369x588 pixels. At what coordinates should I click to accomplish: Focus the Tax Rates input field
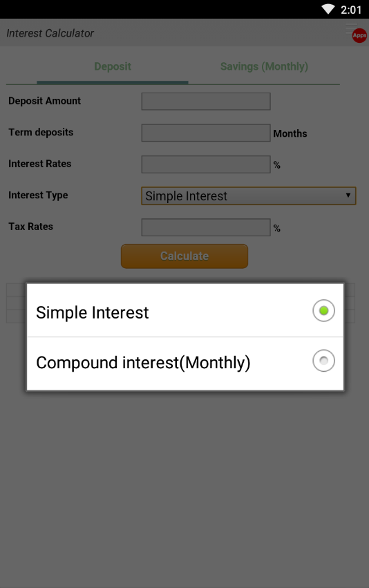[206, 227]
